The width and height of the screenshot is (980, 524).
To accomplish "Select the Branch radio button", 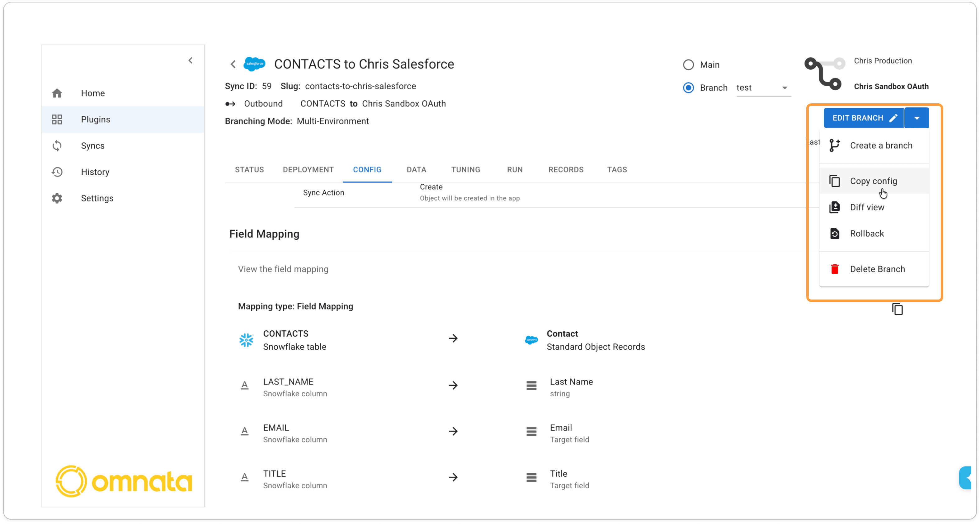I will point(688,88).
